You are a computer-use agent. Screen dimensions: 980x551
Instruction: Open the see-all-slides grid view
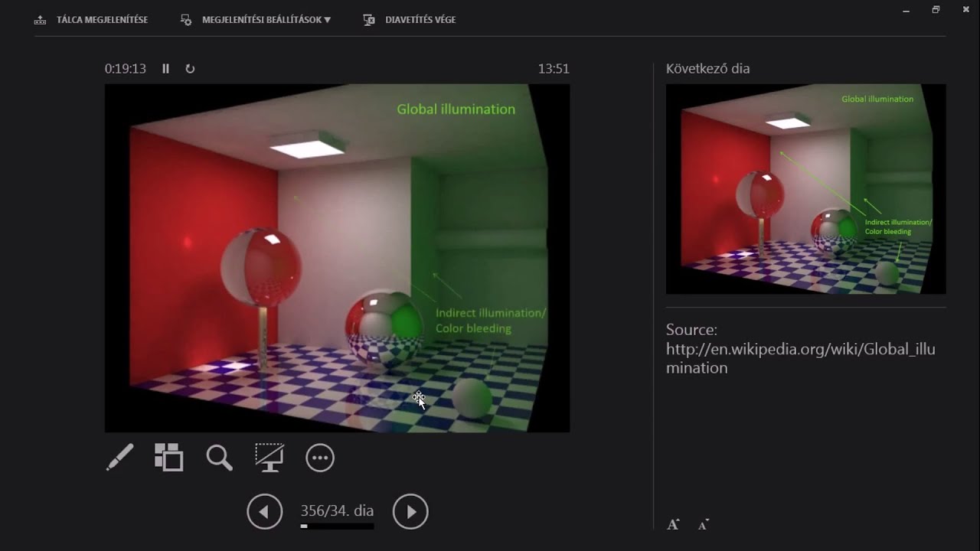click(x=168, y=458)
